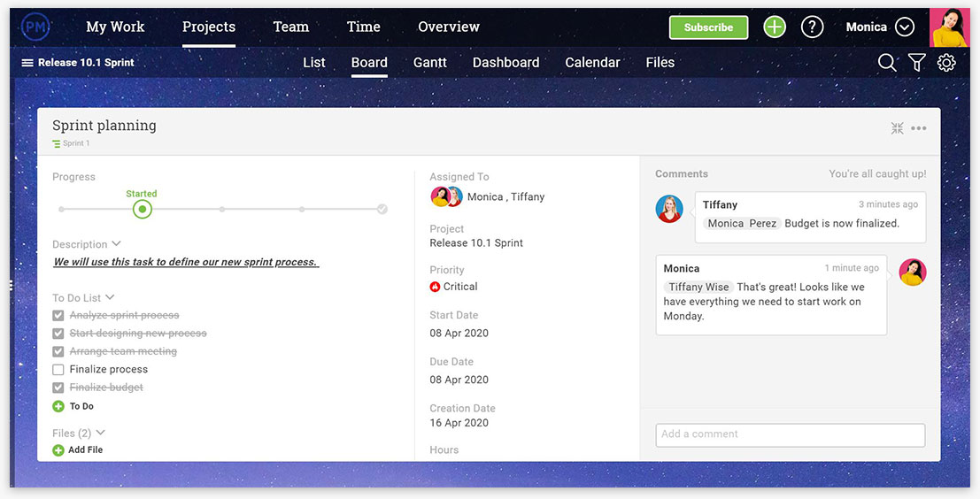Collapse the Files (2) section chevron
Screen dimensions: 980x499
point(101,432)
